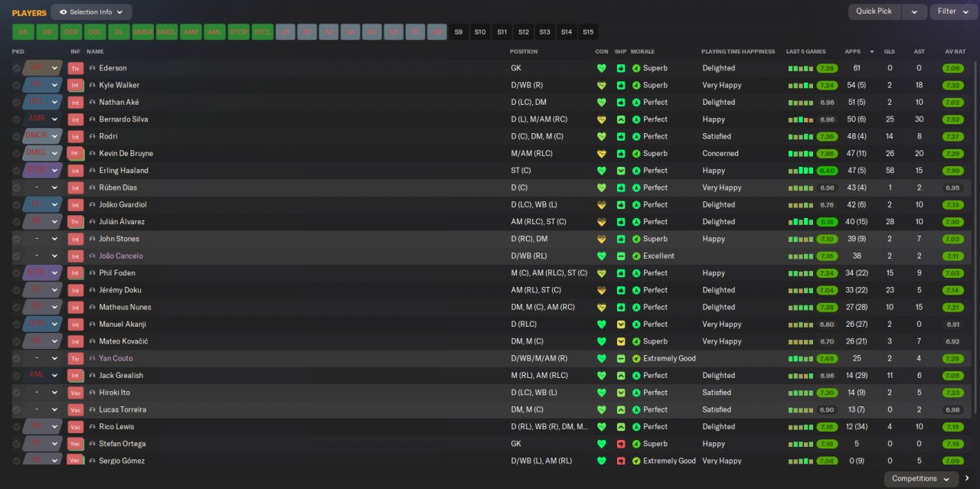The image size is (980, 489).
Task: Toggle the picked checkmark for Ederson
Action: (17, 68)
